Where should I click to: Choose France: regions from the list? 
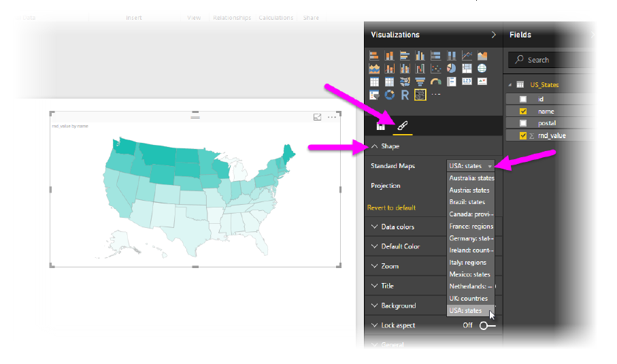tap(471, 227)
